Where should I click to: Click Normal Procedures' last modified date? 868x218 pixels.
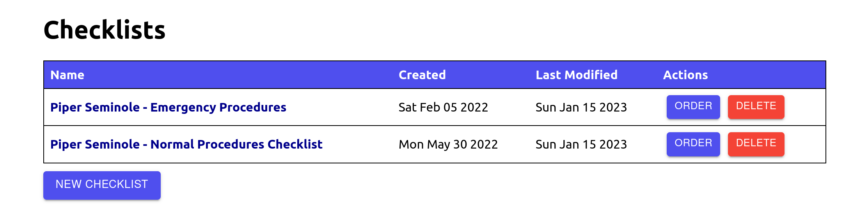(x=581, y=144)
